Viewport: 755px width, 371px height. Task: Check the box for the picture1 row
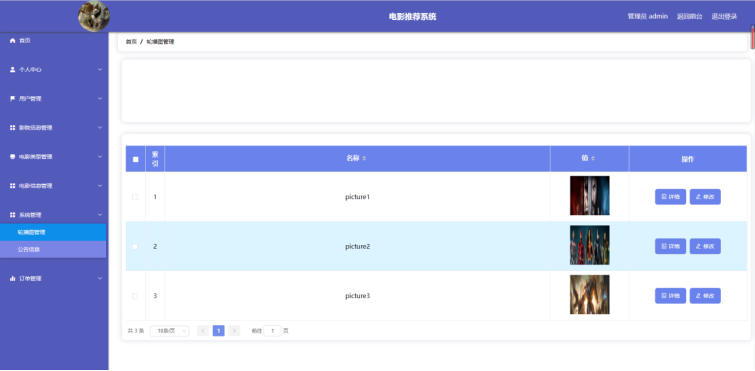click(x=135, y=197)
